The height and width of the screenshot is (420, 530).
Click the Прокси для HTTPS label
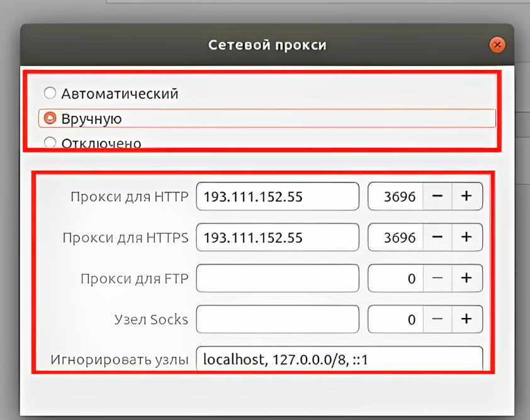[x=125, y=238]
